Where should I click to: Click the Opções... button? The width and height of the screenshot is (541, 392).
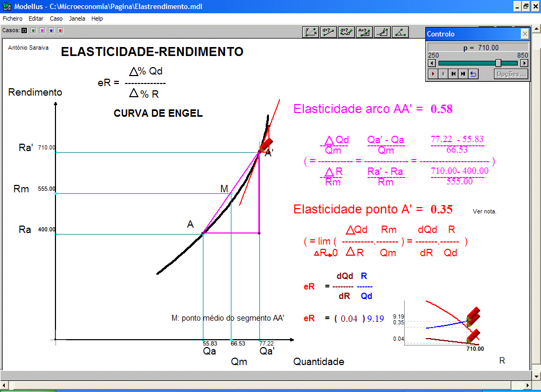tap(511, 74)
